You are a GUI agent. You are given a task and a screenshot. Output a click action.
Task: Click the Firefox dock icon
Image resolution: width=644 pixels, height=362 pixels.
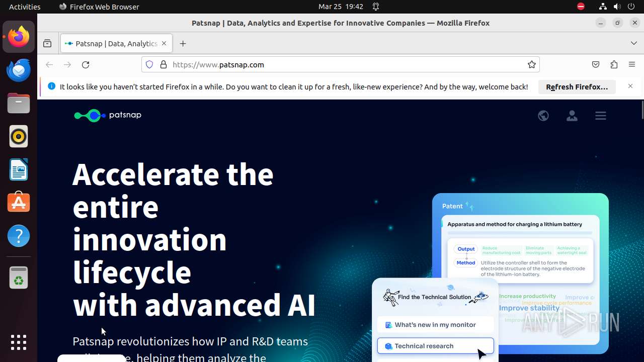point(19,37)
